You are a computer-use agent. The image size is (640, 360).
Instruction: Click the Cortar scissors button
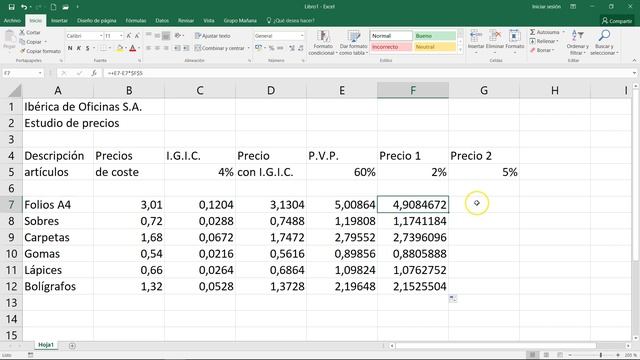(30, 32)
